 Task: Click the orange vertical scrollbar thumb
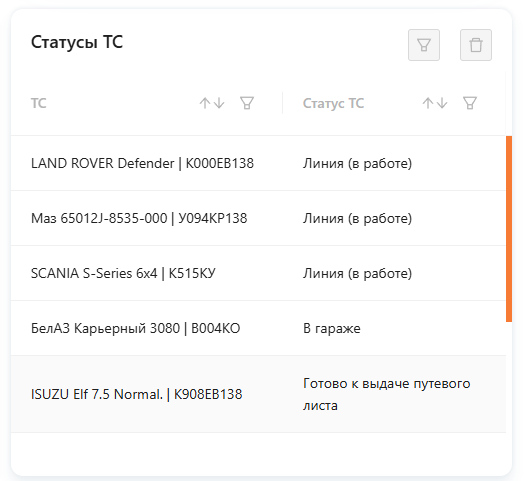(509, 229)
